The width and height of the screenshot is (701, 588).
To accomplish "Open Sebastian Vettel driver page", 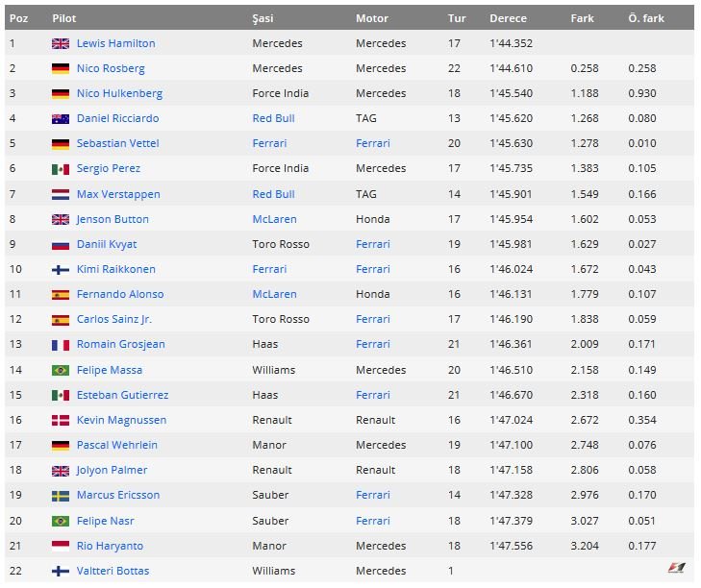I will [117, 143].
